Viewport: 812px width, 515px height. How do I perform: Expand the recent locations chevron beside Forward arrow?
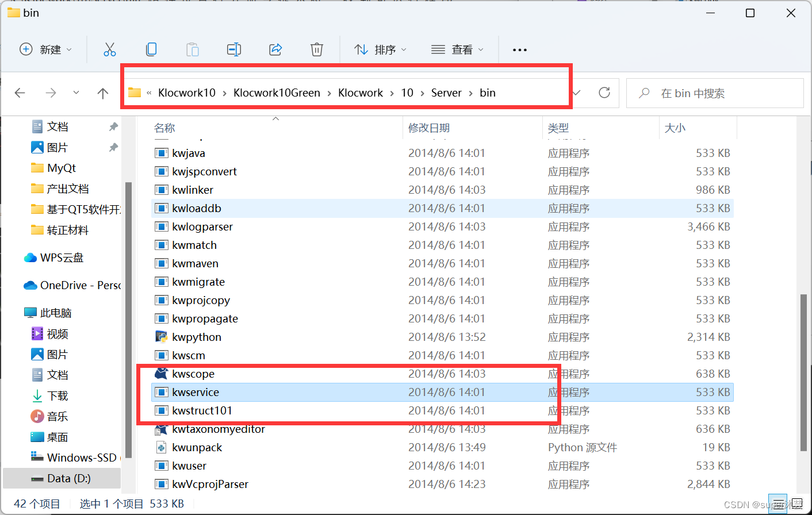[75, 93]
